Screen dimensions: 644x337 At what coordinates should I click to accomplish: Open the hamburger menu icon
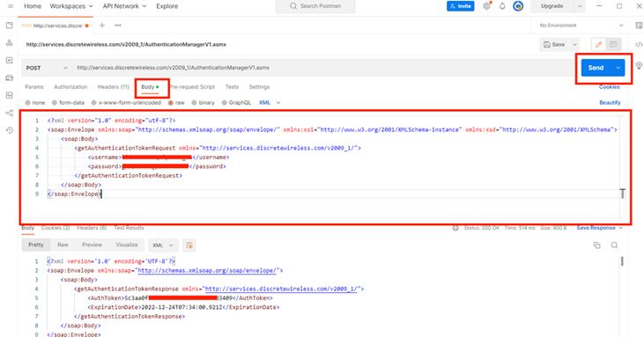click(x=11, y=6)
